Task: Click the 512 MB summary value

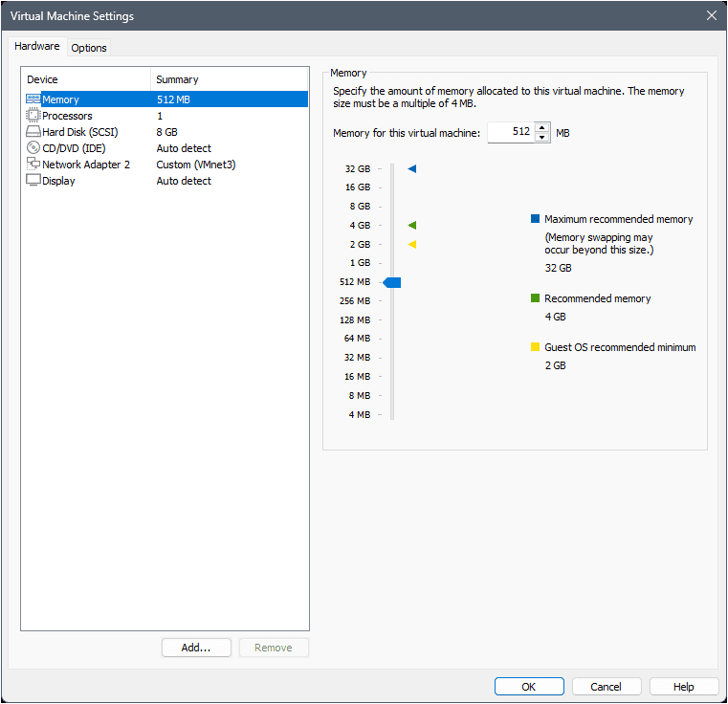Action: click(173, 99)
